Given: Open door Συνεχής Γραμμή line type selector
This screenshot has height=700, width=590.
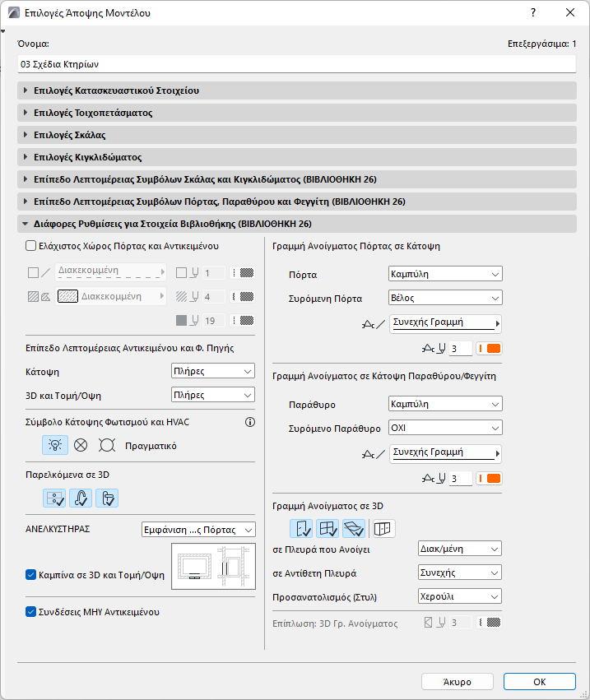Looking at the screenshot, I should (x=445, y=323).
